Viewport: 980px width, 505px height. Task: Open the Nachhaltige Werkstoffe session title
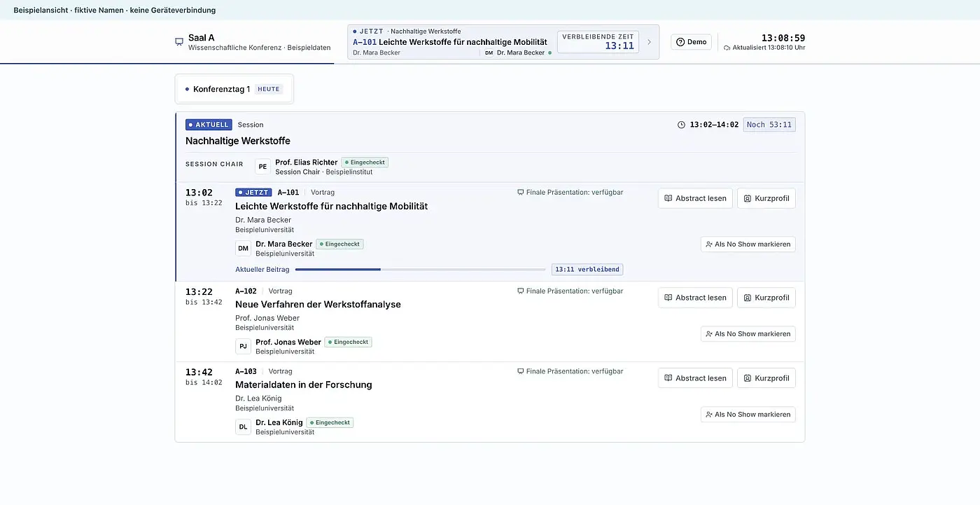238,141
